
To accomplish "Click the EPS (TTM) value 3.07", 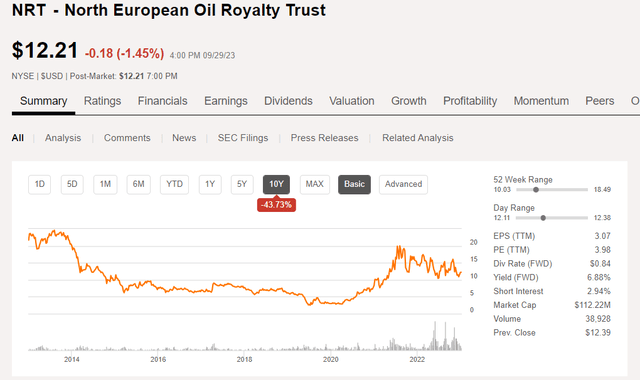I will tap(602, 236).
